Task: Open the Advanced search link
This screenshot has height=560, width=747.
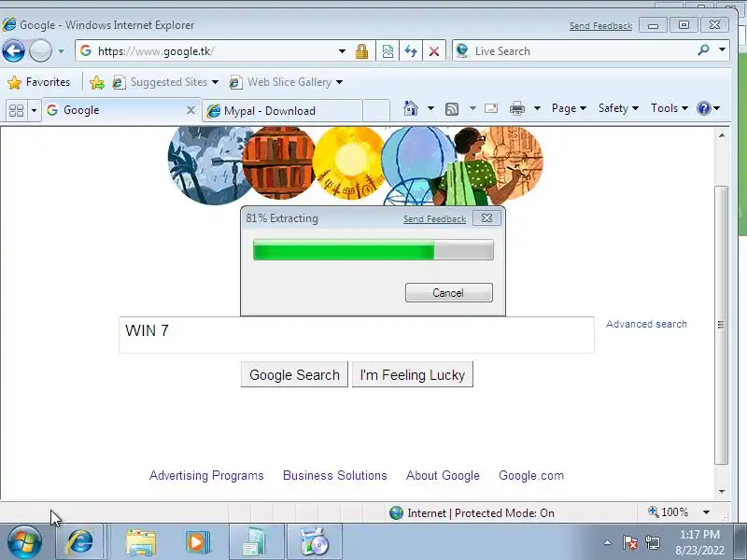Action: tap(646, 324)
